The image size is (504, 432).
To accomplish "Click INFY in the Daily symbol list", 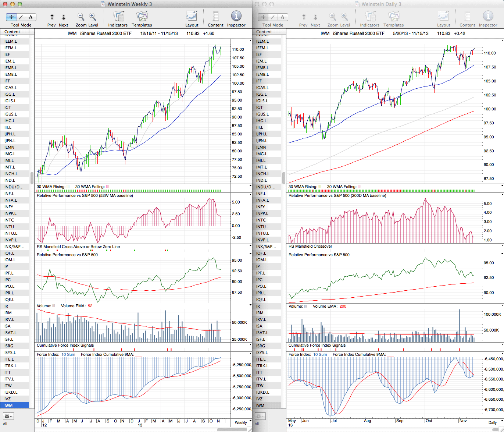I will pos(261,207).
